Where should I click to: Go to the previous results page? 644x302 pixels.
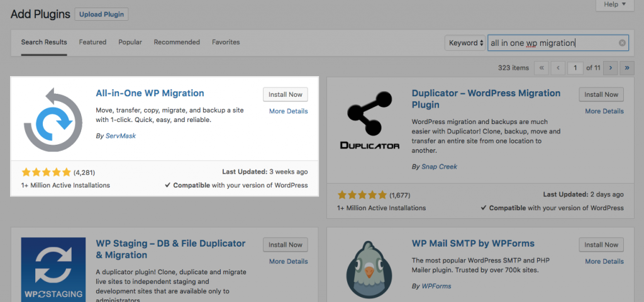point(558,68)
